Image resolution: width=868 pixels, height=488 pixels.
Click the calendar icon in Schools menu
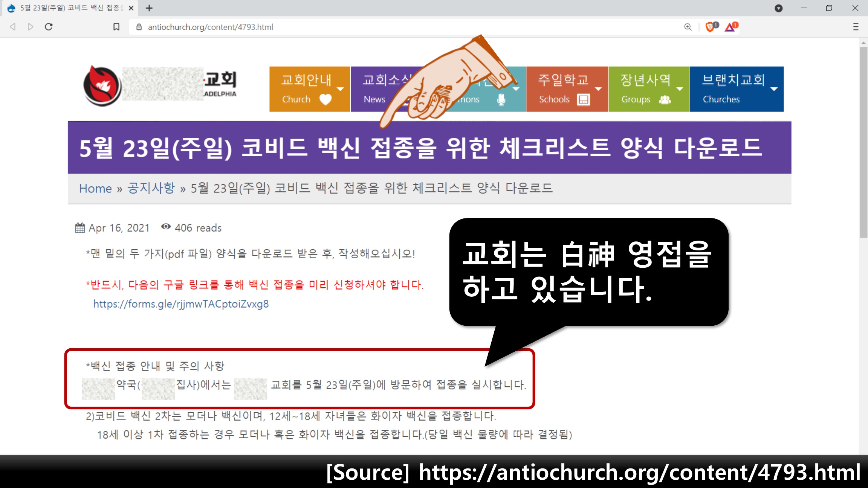pos(584,99)
